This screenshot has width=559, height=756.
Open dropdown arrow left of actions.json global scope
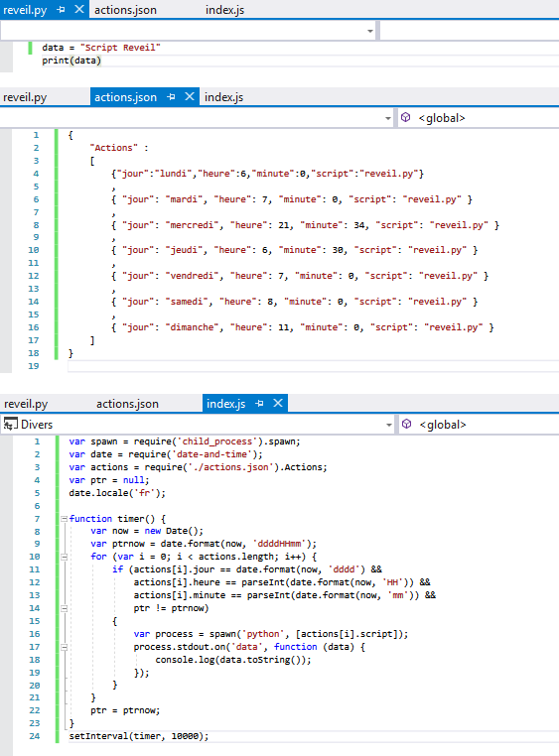point(388,118)
